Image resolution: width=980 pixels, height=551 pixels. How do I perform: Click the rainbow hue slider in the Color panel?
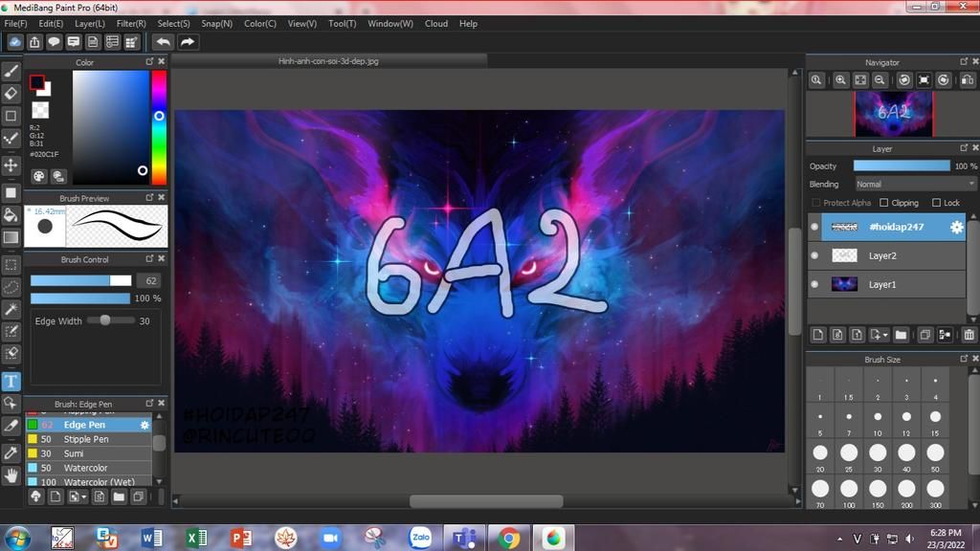[160, 127]
